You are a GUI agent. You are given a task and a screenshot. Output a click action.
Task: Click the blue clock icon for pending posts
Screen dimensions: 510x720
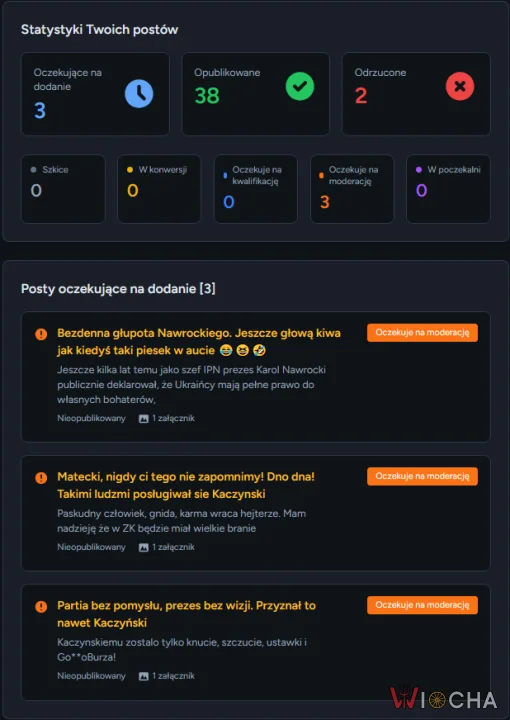pos(139,93)
